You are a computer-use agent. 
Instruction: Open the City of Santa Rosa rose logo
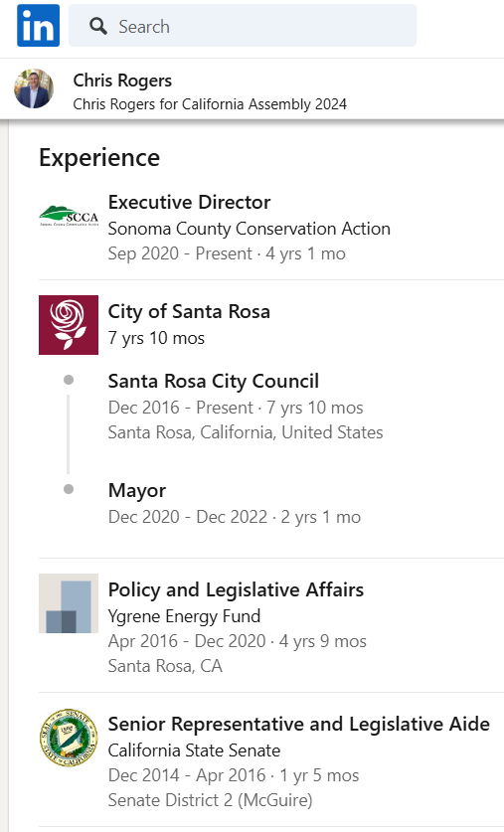pyautogui.click(x=69, y=325)
